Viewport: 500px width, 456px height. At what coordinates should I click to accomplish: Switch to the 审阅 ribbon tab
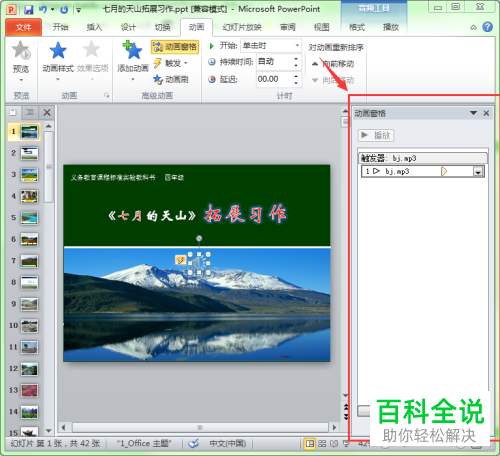(x=288, y=27)
